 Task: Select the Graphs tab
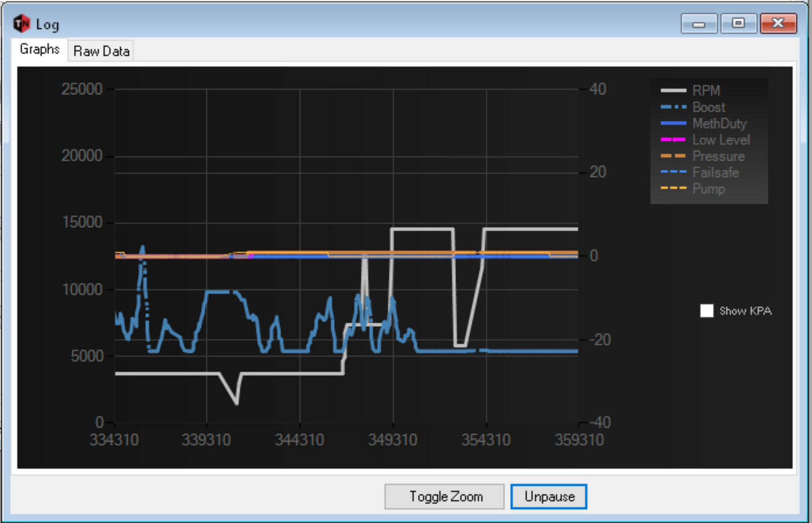(x=39, y=49)
